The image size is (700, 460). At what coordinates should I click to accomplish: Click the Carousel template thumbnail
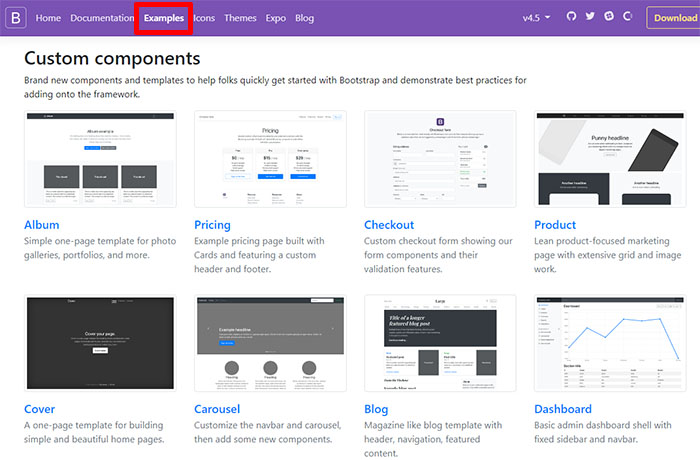tap(270, 343)
